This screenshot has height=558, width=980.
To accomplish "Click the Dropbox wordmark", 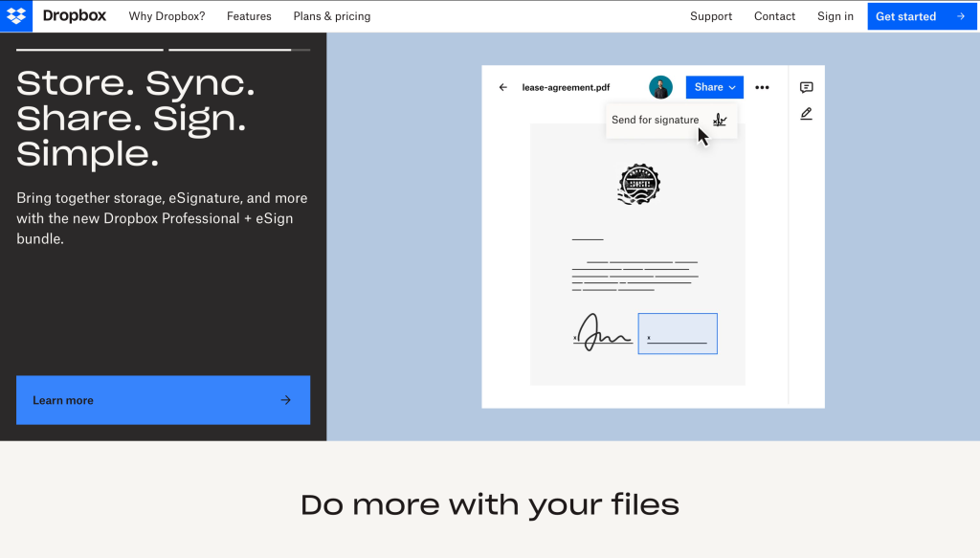I will point(75,16).
